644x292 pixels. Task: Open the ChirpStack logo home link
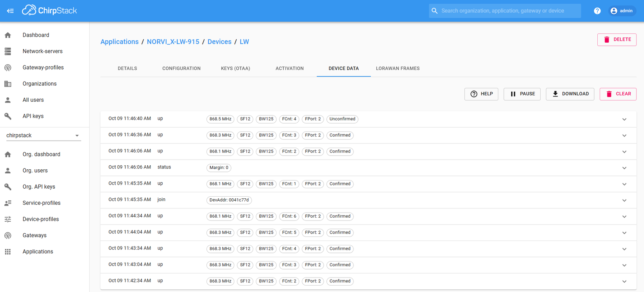click(x=49, y=10)
